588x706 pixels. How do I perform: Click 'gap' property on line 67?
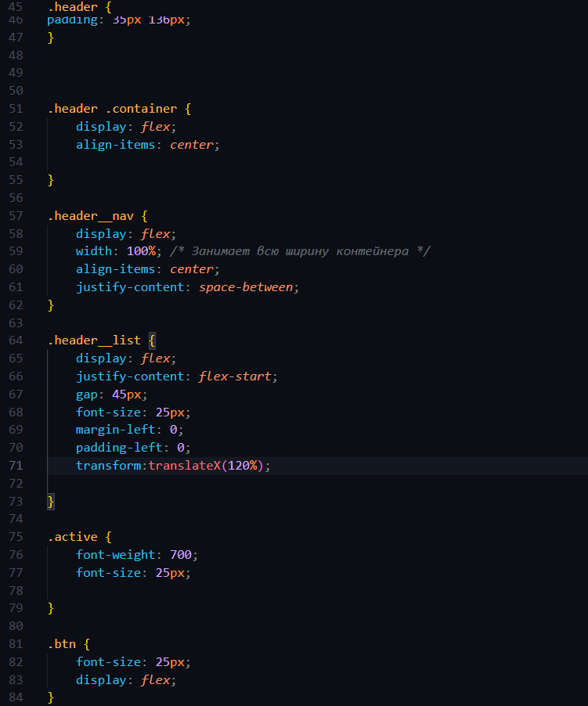(x=87, y=394)
